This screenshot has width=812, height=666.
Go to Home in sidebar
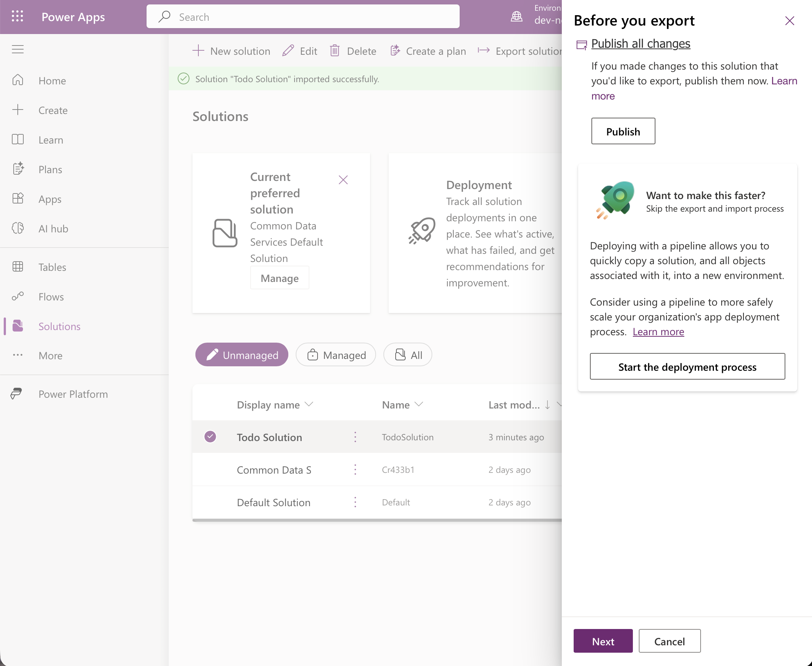point(52,81)
